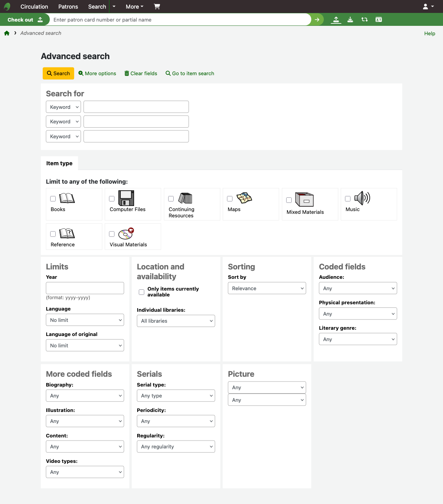The image size is (443, 504).
Task: Open the user account menu icon
Action: 428,7
